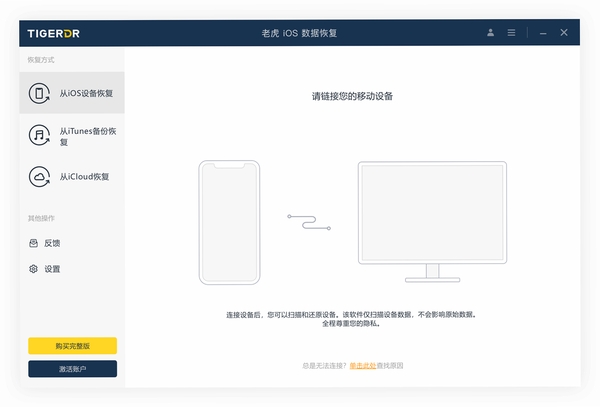Minimize the TigerDR window
The width and height of the screenshot is (600, 407).
click(x=543, y=33)
